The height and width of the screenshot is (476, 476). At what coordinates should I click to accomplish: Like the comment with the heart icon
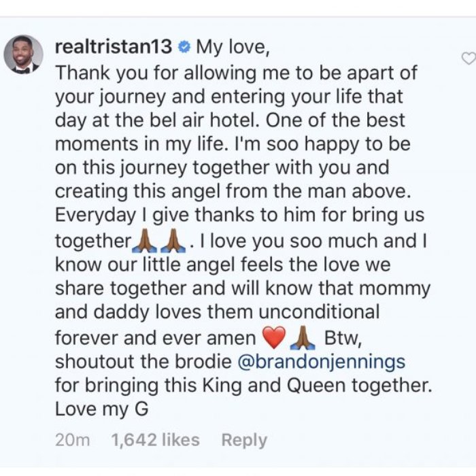(469, 58)
